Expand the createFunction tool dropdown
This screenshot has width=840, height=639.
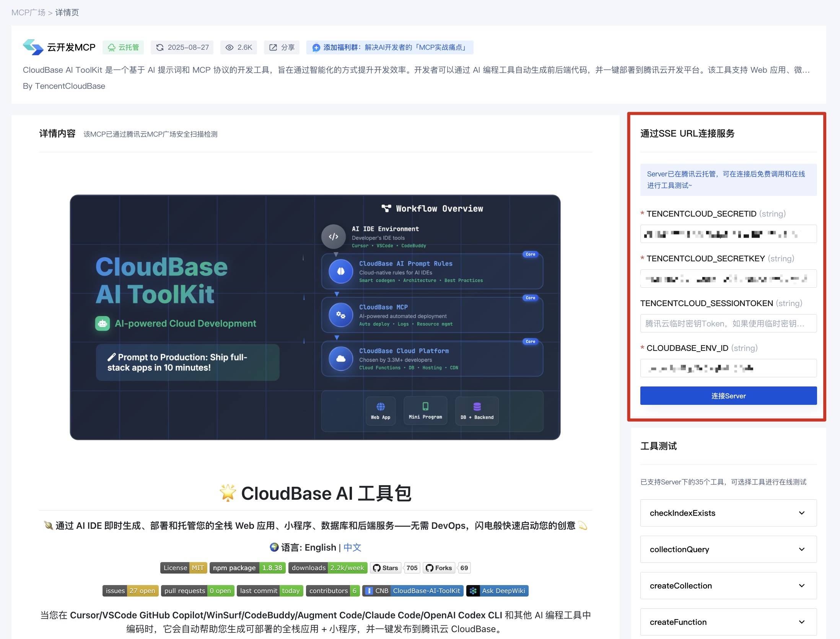[728, 622]
